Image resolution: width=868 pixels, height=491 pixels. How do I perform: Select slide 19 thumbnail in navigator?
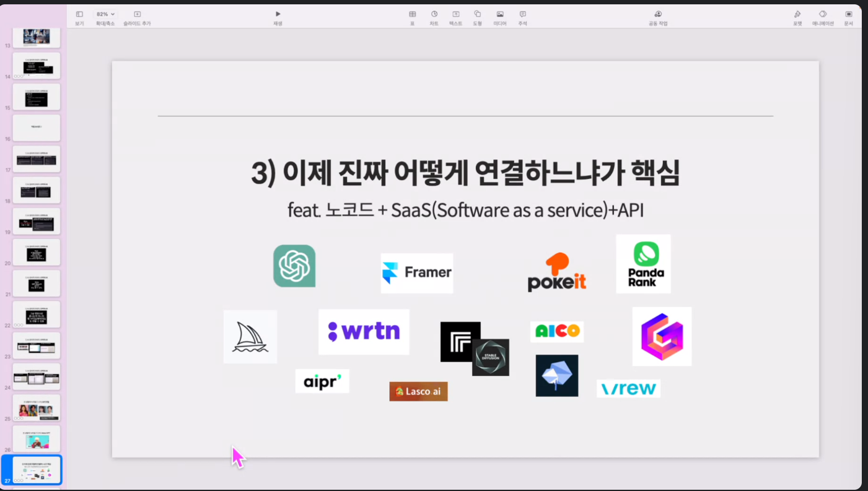click(37, 221)
